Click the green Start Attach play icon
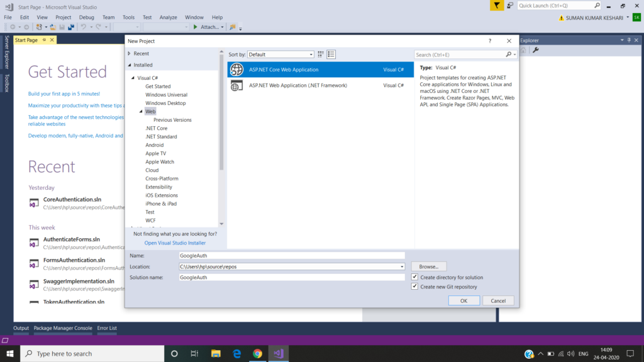644x362 pixels. pyautogui.click(x=196, y=27)
